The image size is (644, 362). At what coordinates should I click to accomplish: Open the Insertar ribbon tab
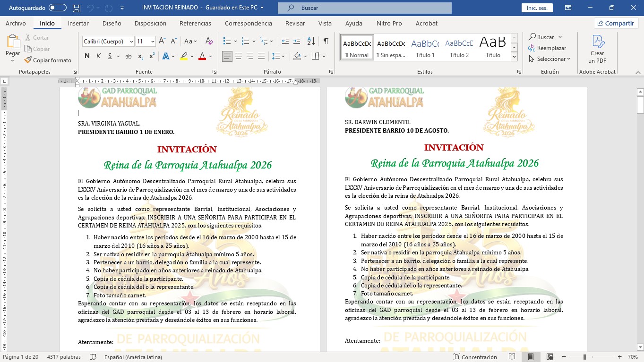click(78, 23)
